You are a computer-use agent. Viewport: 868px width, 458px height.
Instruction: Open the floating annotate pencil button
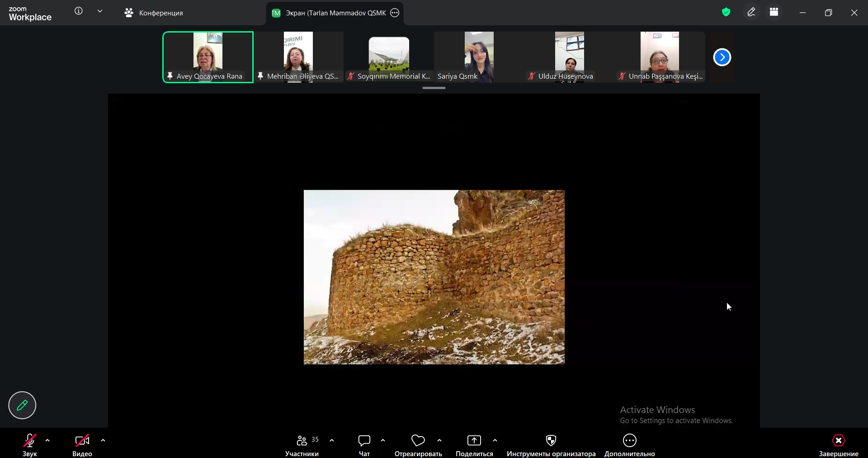click(22, 405)
